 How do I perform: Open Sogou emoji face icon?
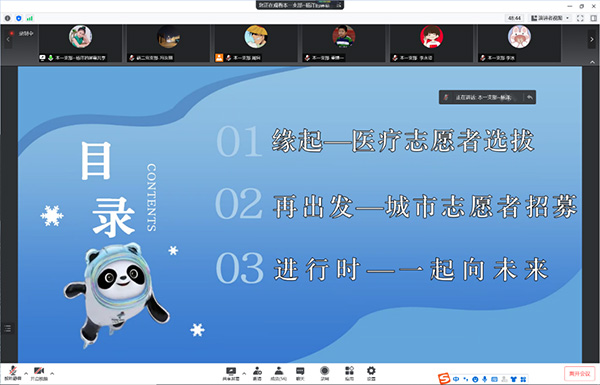(x=475, y=379)
